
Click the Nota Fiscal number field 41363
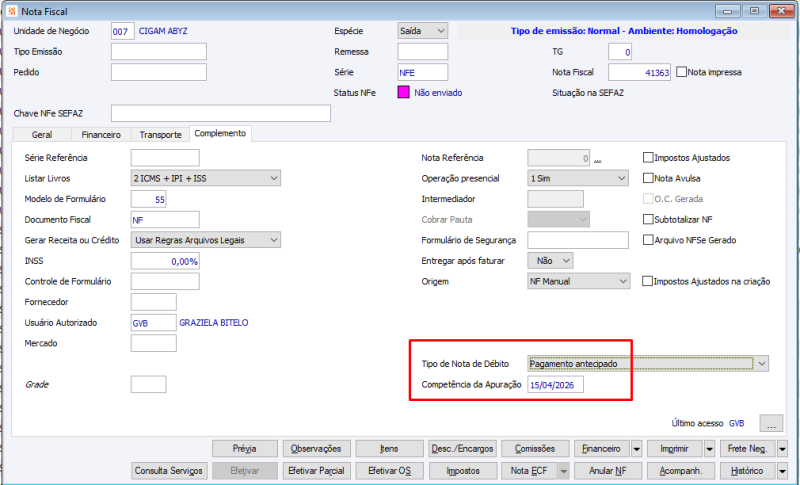(x=639, y=72)
